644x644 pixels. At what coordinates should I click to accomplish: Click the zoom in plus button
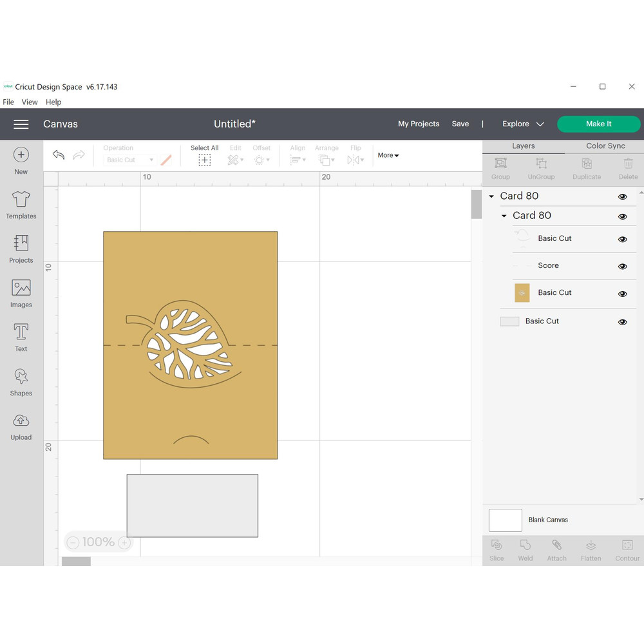[124, 543]
